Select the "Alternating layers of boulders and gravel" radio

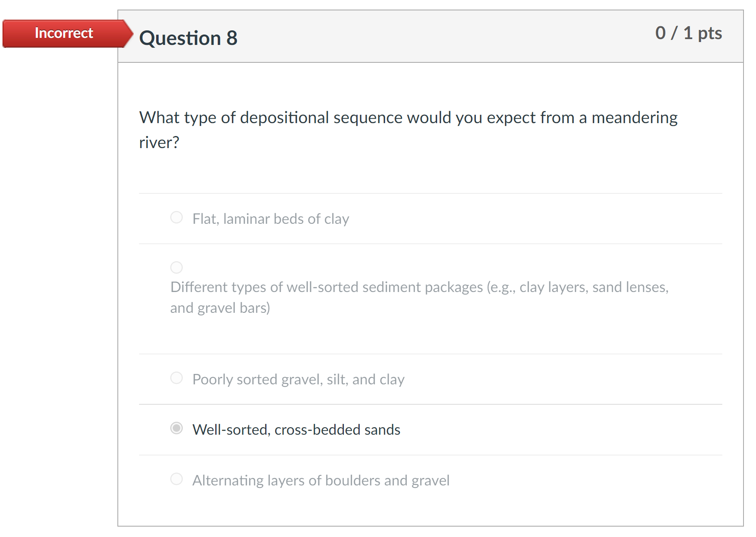pyautogui.click(x=177, y=479)
